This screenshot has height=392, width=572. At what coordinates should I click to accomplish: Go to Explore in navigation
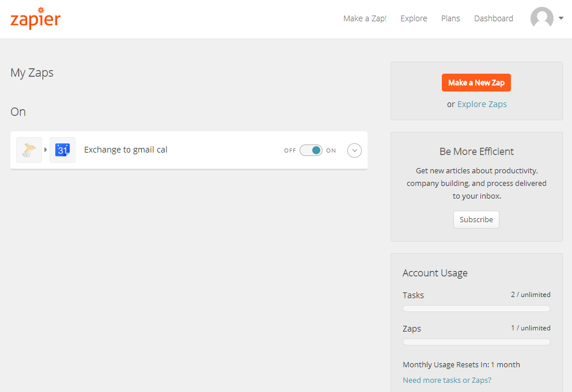click(414, 18)
